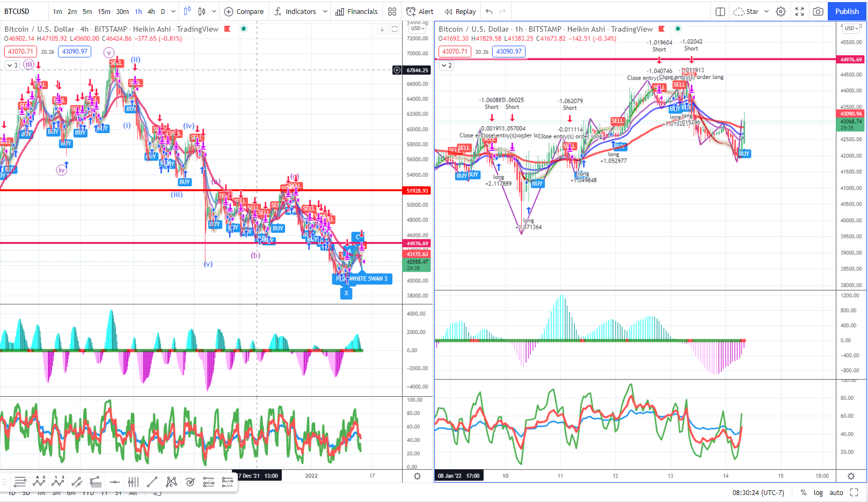Select the 15m timeframe
This screenshot has height=502, width=868.
(104, 11)
